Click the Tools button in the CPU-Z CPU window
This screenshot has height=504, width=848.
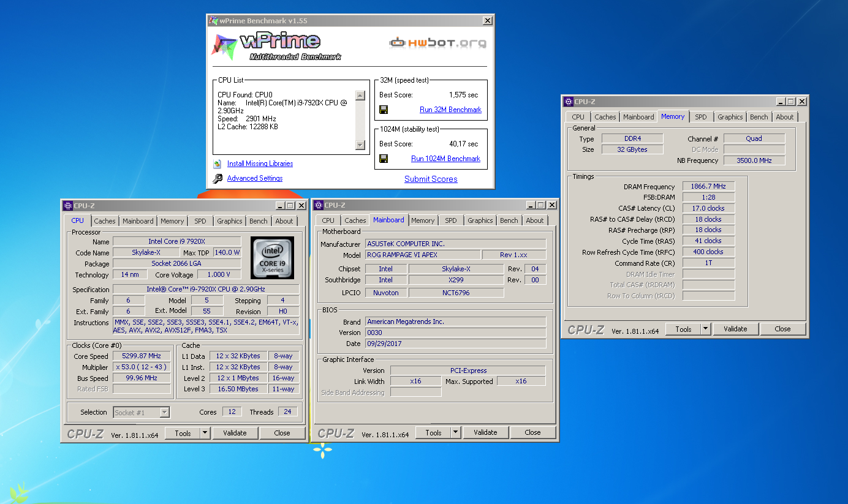(x=183, y=433)
